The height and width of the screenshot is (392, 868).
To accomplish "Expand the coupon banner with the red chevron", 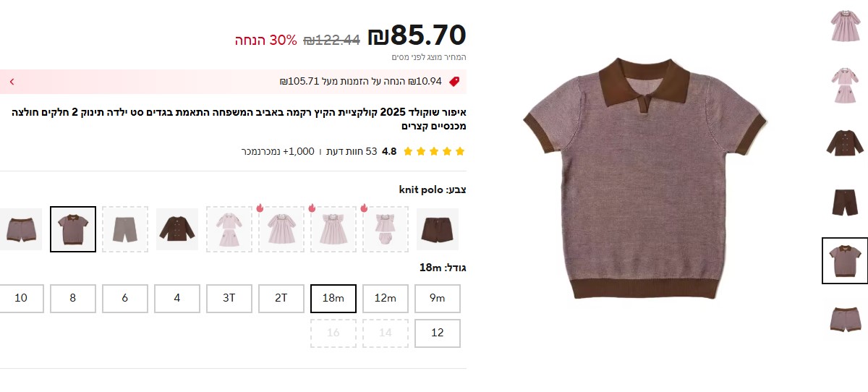I will [12, 82].
